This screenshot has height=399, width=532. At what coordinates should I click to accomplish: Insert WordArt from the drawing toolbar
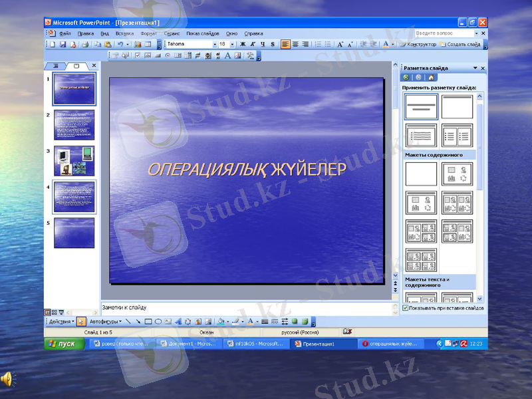point(178,321)
